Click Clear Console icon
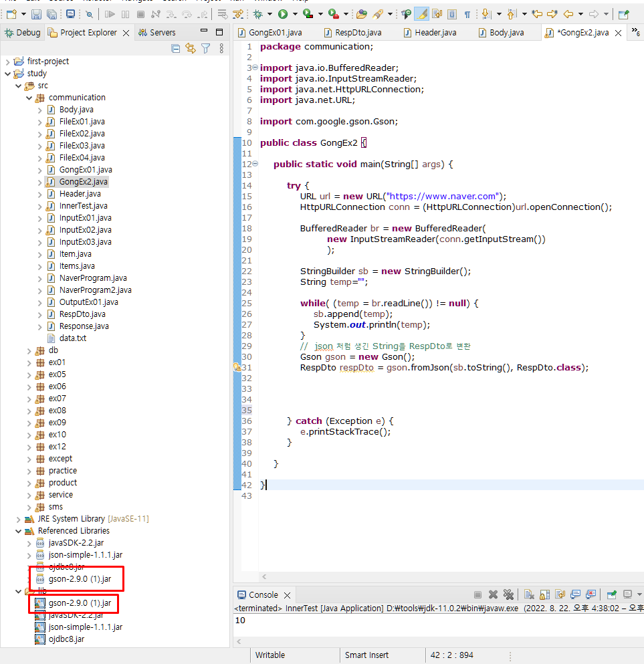This screenshot has height=664, width=644. [x=529, y=594]
